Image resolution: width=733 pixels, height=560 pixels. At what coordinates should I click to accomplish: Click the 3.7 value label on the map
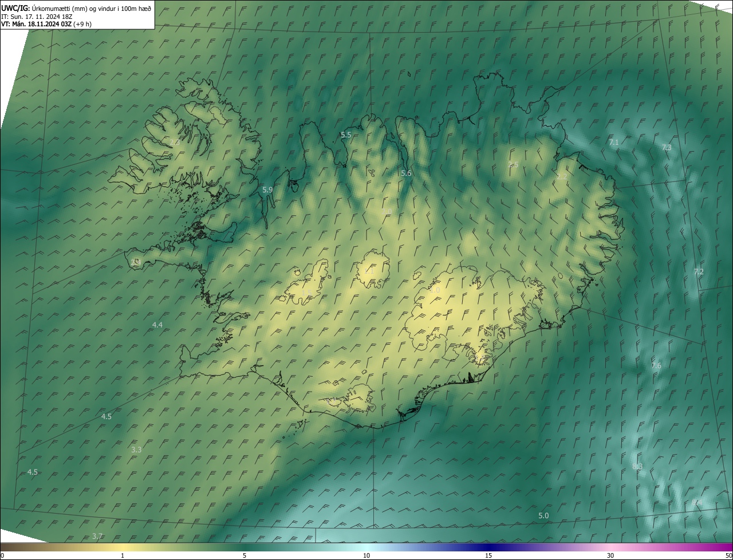pos(97,536)
